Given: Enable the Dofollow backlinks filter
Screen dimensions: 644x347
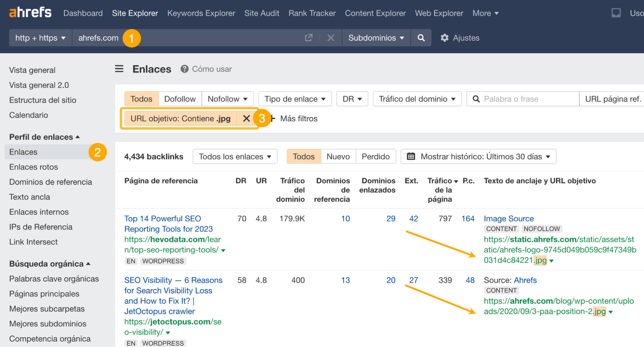Looking at the screenshot, I should point(180,99).
